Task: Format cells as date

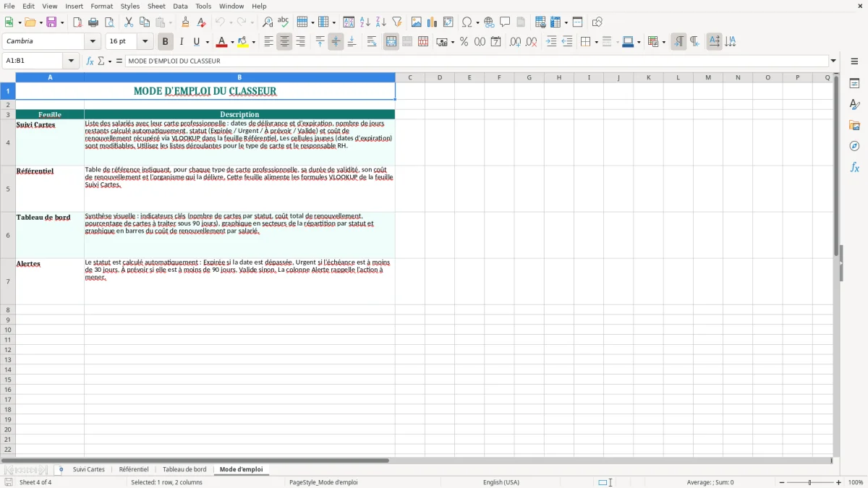Action: [x=495, y=42]
